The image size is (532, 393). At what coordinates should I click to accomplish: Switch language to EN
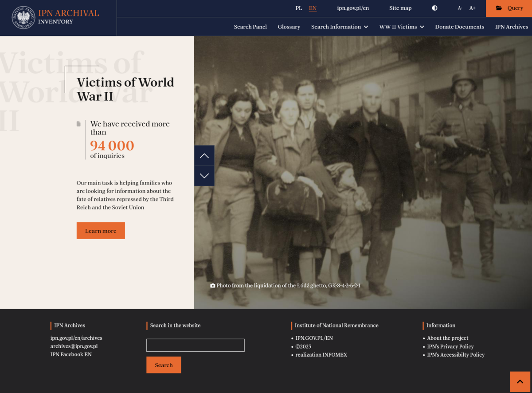point(313,8)
